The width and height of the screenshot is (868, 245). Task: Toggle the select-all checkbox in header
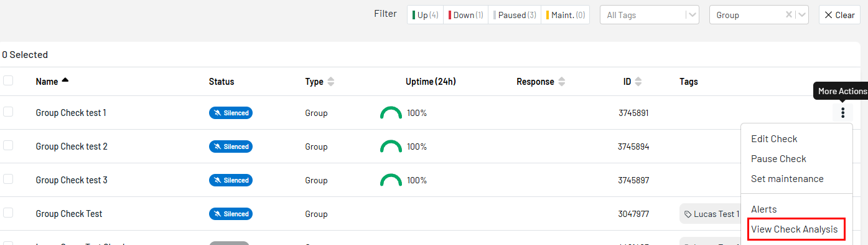pyautogui.click(x=8, y=80)
